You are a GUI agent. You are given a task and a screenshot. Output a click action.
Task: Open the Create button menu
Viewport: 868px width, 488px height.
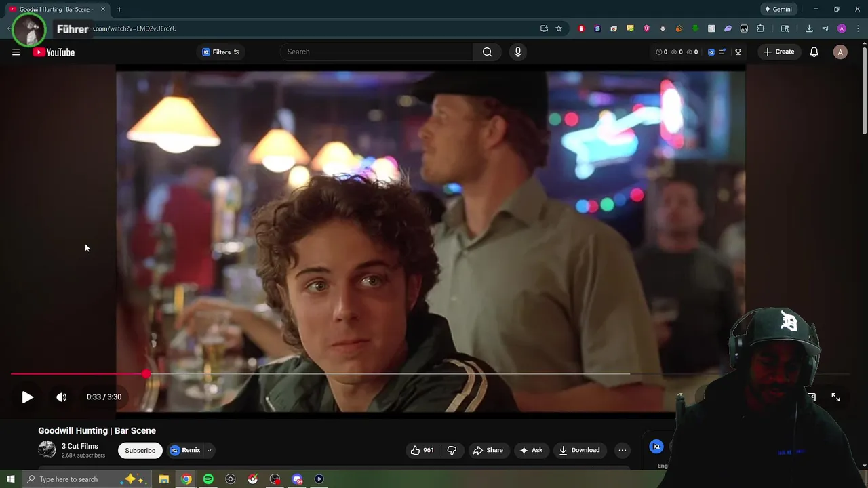pos(778,52)
